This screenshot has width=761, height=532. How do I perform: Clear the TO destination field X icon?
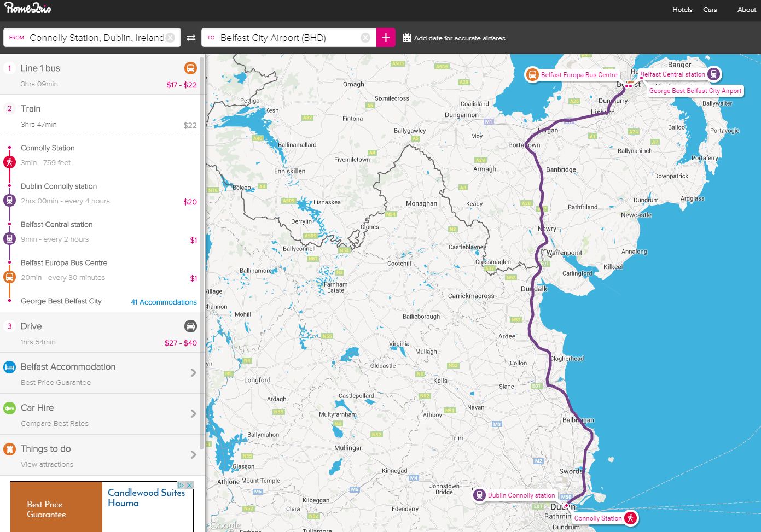tap(365, 38)
